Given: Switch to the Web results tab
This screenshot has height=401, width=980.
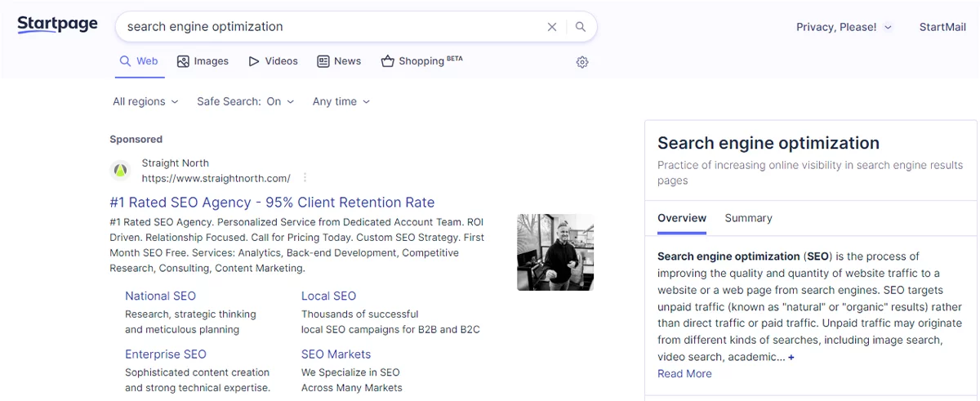Looking at the screenshot, I should point(139,61).
